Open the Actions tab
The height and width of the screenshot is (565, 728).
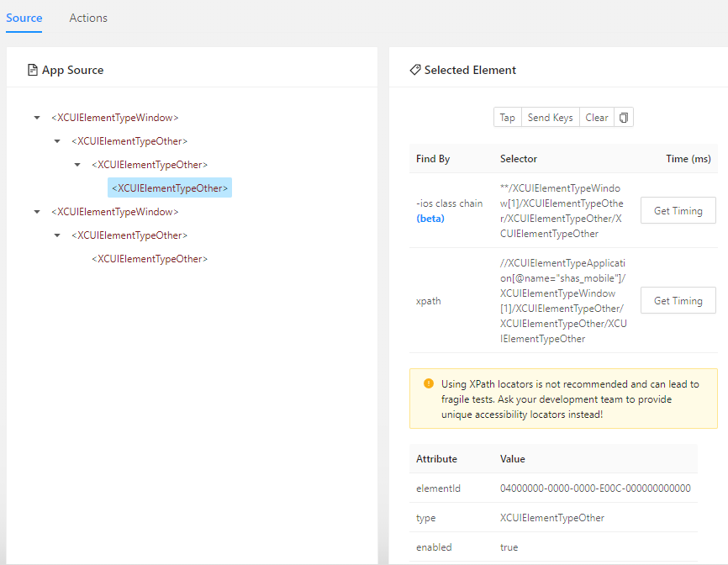pos(88,18)
